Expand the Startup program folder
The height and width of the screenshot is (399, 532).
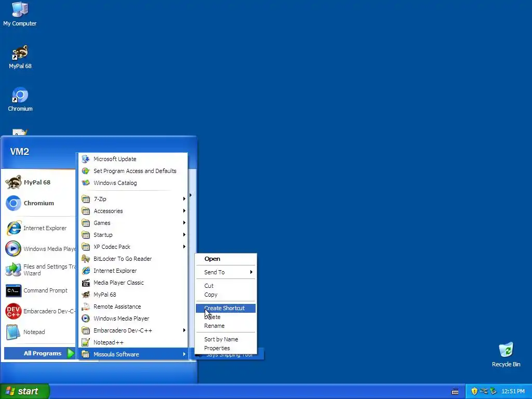click(133, 234)
